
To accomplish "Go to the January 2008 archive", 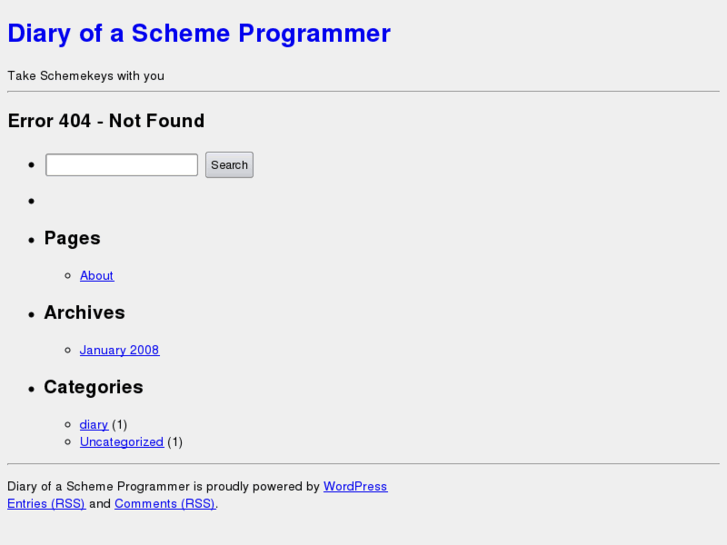I will [x=119, y=350].
